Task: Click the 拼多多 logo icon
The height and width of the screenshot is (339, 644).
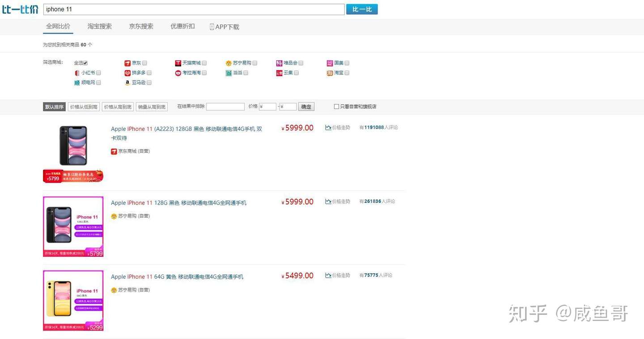Action: click(x=127, y=73)
